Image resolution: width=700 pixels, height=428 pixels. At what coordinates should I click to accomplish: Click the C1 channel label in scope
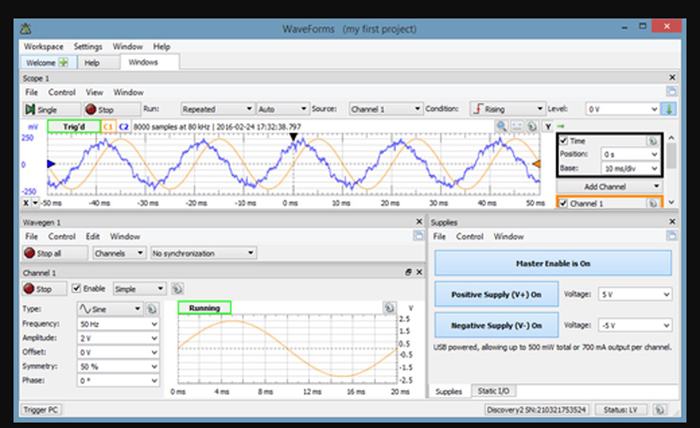(108, 127)
